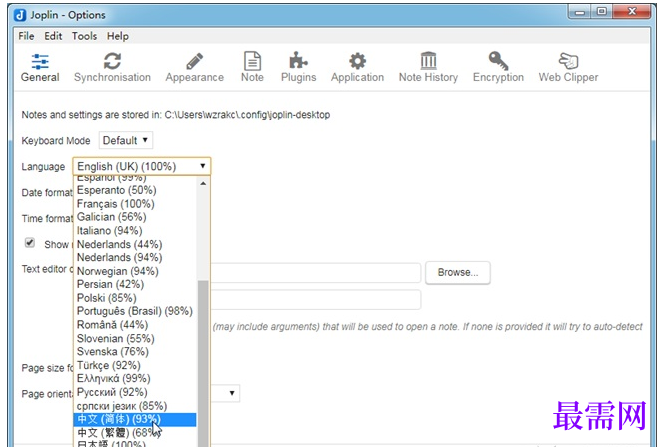The height and width of the screenshot is (447, 665).
Task: Select Slovenian (55%) language
Action: pos(134,338)
